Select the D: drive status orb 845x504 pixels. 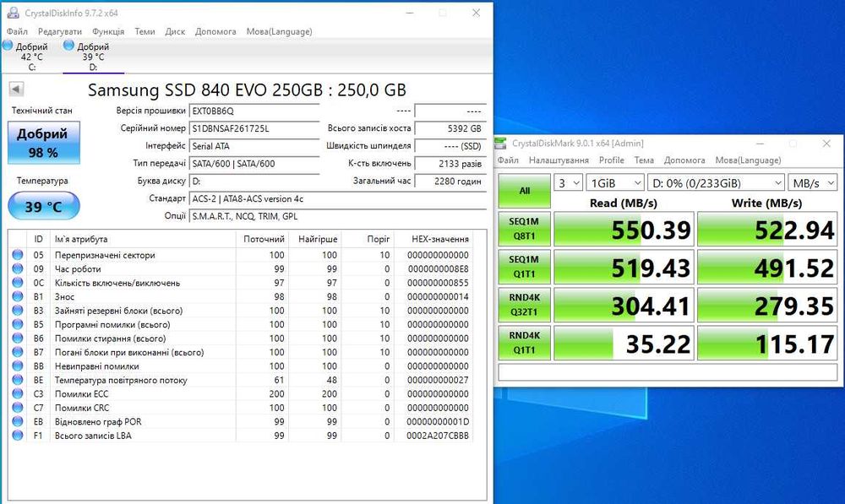[68, 46]
